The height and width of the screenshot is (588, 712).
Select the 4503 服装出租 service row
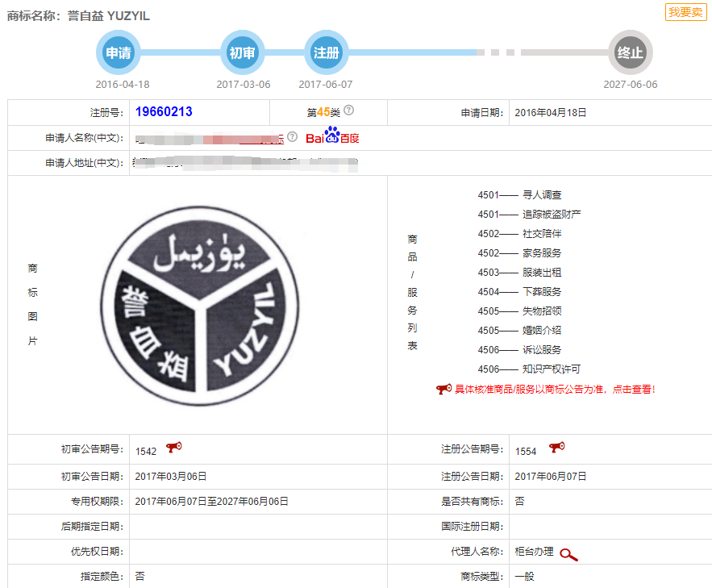pos(519,273)
